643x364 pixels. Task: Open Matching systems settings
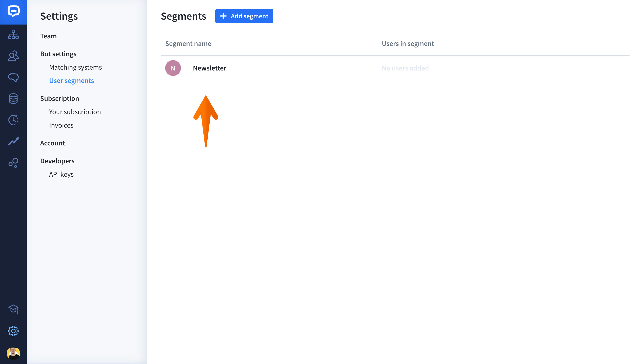click(x=75, y=67)
